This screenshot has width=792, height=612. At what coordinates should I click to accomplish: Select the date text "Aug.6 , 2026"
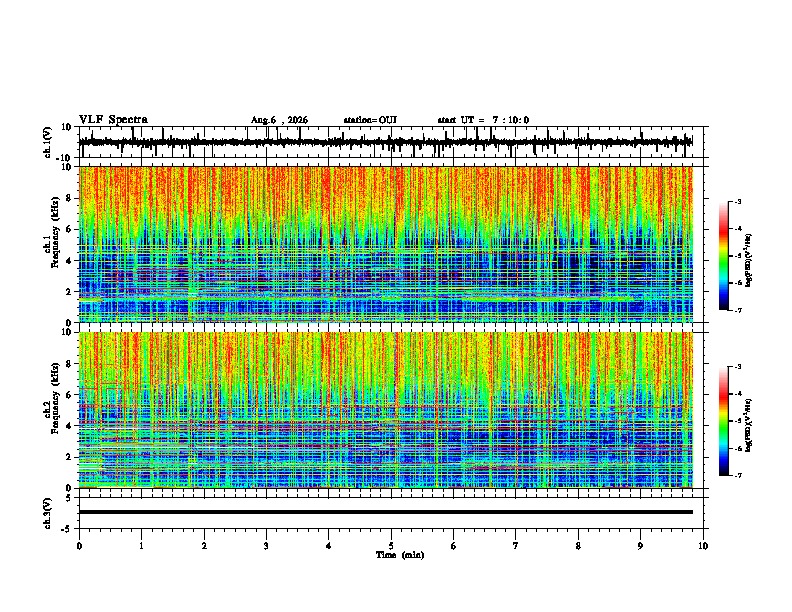279,120
